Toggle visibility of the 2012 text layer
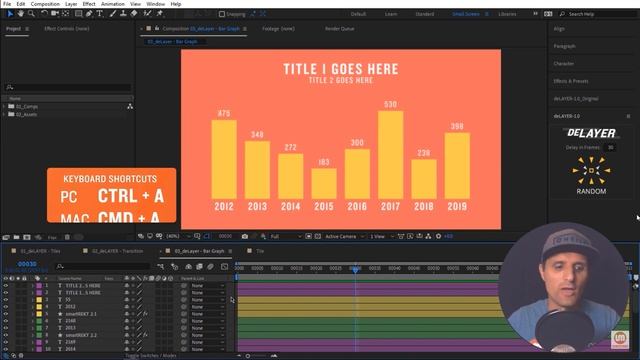The height and width of the screenshot is (360, 640). pos(6,307)
